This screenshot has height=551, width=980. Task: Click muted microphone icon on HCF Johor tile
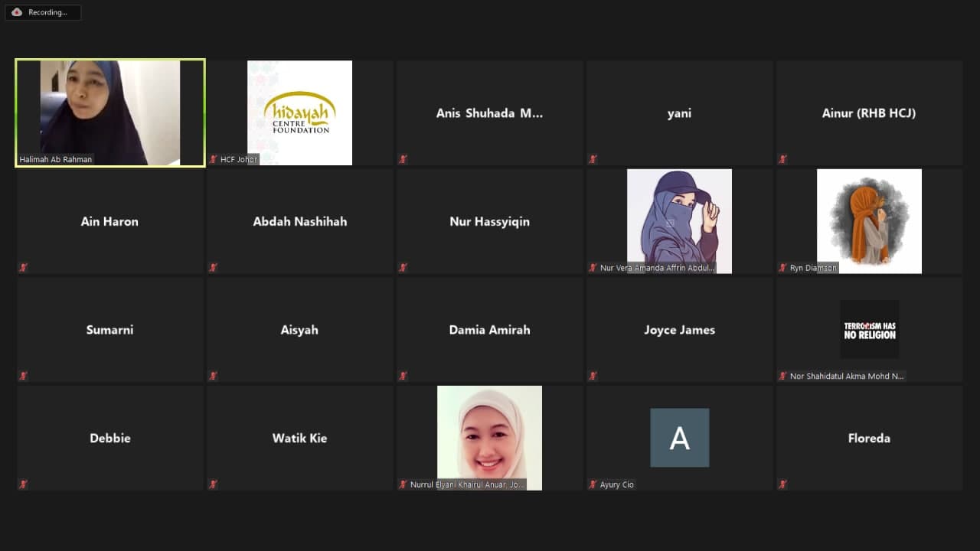pyautogui.click(x=214, y=159)
